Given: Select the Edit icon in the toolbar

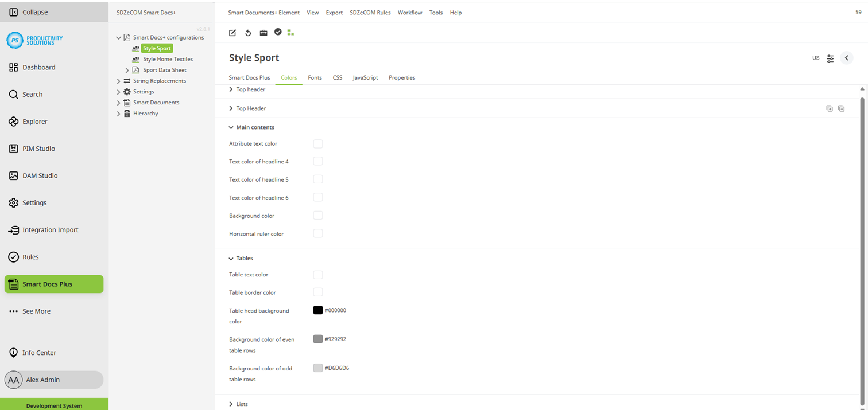Looking at the screenshot, I should [x=232, y=33].
